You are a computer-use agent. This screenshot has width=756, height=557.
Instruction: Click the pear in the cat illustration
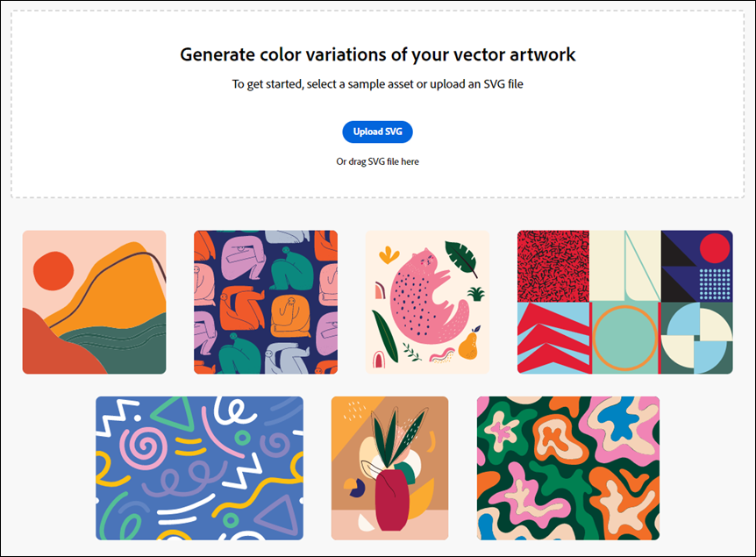click(x=468, y=343)
